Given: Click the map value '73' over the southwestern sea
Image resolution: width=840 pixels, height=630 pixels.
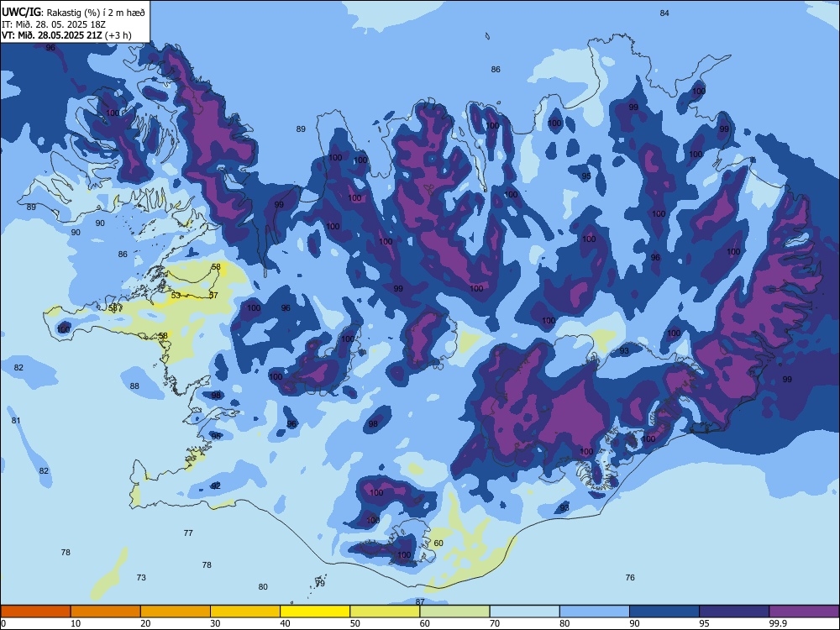Looking at the screenshot, I should (x=141, y=578).
